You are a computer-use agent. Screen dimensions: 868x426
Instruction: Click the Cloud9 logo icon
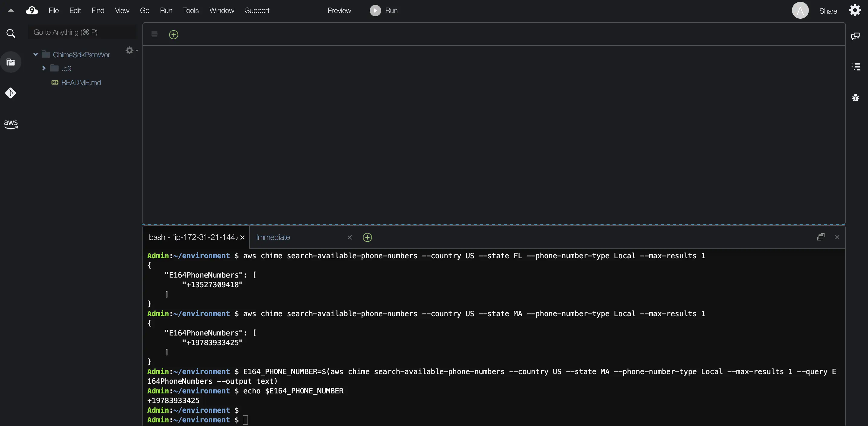coord(32,11)
